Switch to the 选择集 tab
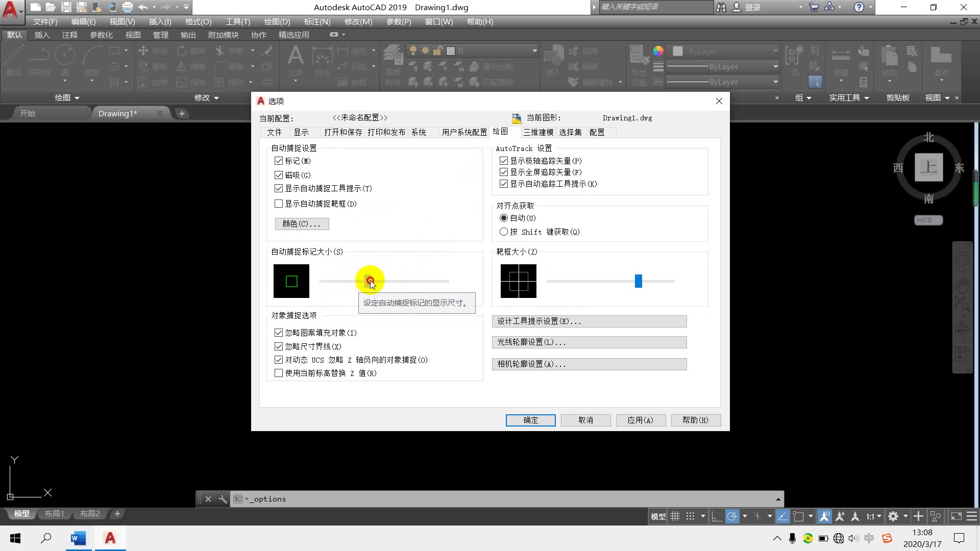 [570, 132]
